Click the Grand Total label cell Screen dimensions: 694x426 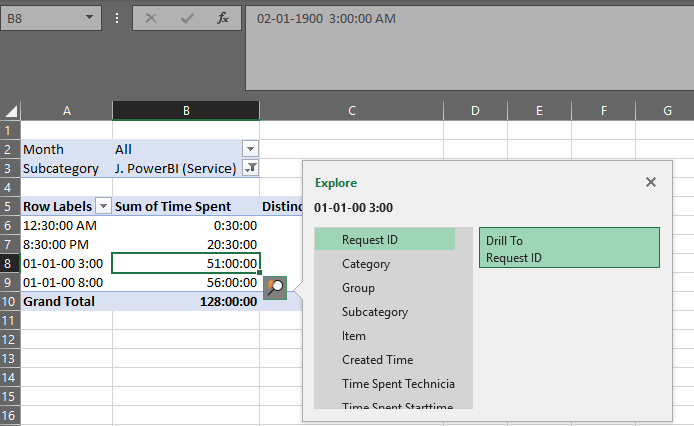tap(66, 302)
